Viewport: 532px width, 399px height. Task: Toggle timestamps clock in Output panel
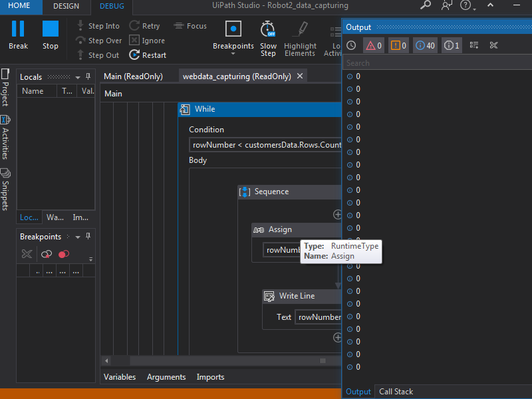click(352, 45)
